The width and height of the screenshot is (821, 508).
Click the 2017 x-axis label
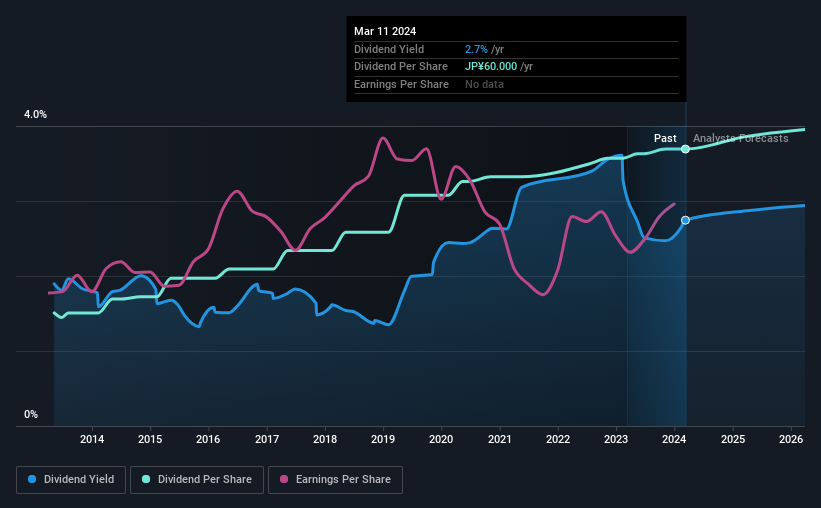(x=267, y=439)
